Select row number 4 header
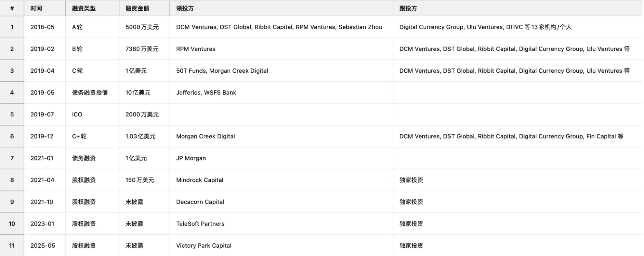The width and height of the screenshot is (644, 256). click(12, 93)
